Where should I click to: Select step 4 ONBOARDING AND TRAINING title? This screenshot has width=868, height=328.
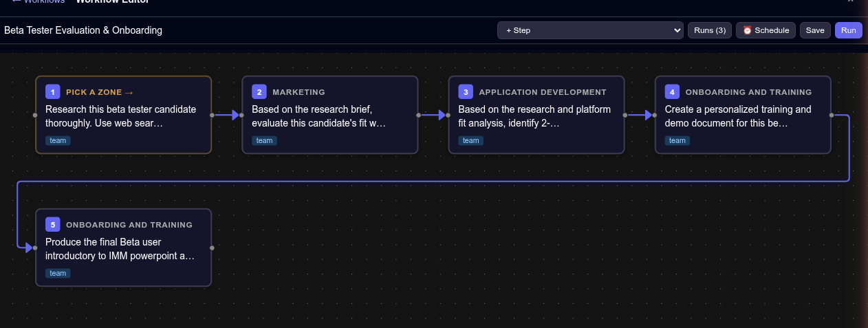(x=749, y=92)
